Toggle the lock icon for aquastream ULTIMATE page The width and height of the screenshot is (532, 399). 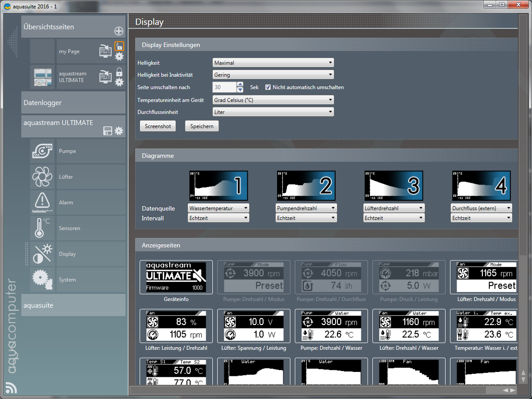(119, 71)
